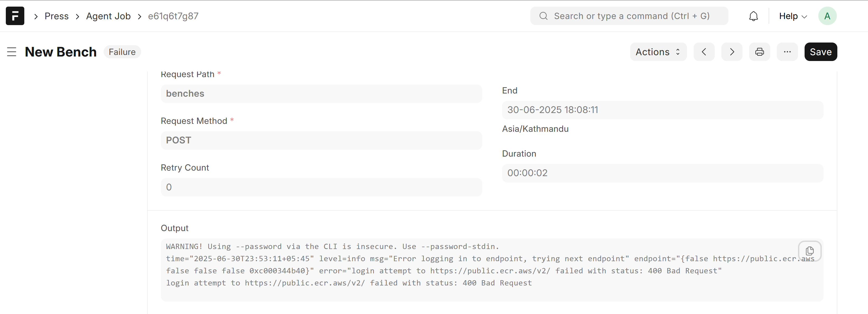Viewport: 868px width, 314px height.
Task: Go to previous document arrow
Action: click(704, 52)
